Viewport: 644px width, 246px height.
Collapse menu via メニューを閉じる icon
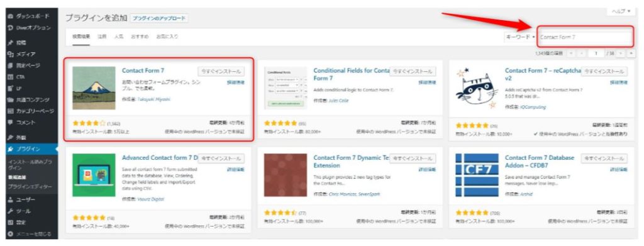pos(10,234)
